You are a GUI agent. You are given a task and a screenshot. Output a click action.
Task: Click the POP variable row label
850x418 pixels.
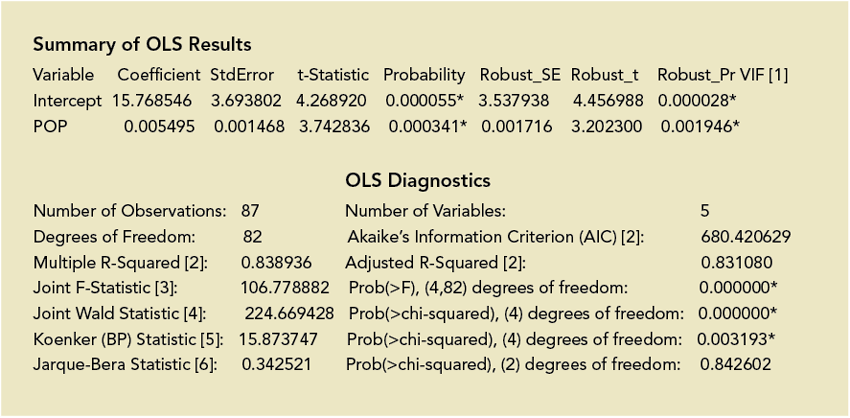[x=50, y=127]
